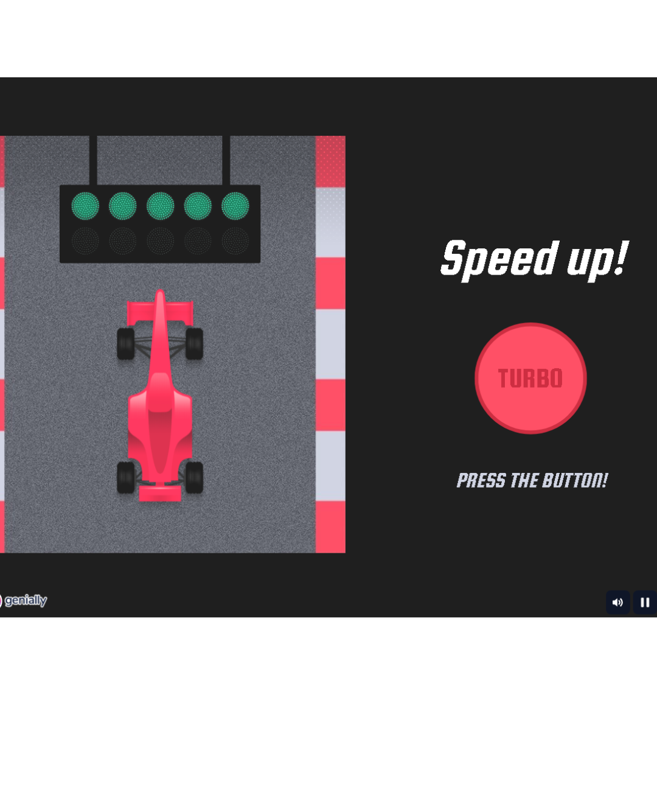Click the last unlit light in bottom row

[235, 241]
